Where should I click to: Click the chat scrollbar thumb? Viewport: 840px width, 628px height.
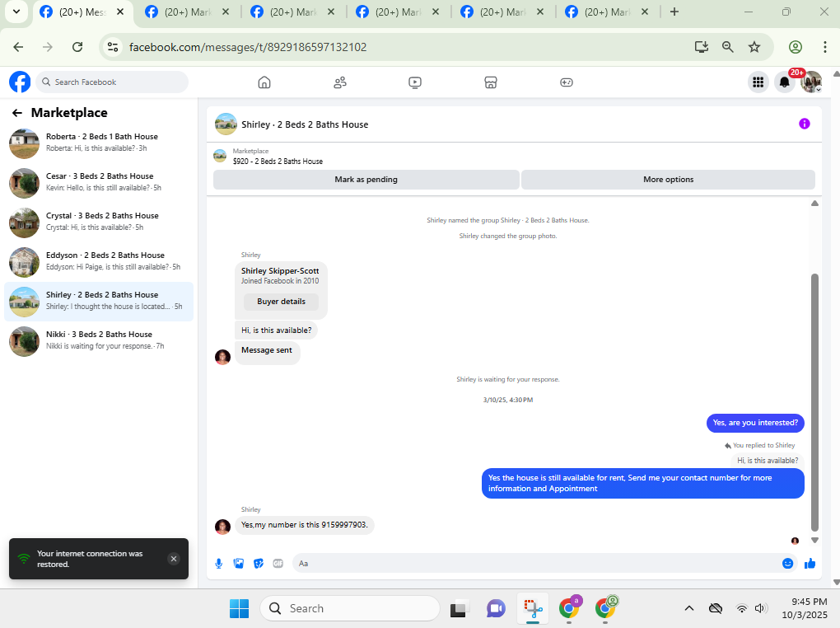814,402
